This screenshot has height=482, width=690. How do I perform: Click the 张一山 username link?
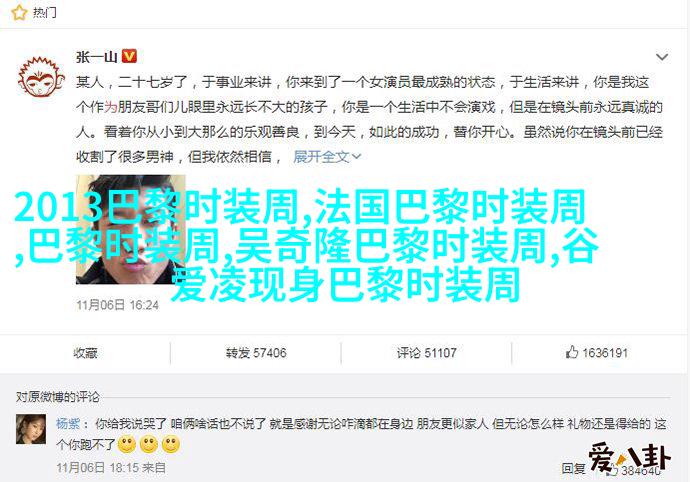(96, 57)
